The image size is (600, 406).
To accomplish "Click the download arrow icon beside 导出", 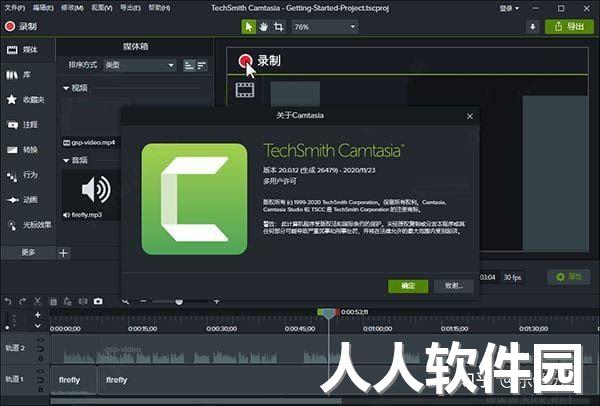I will pos(533,27).
